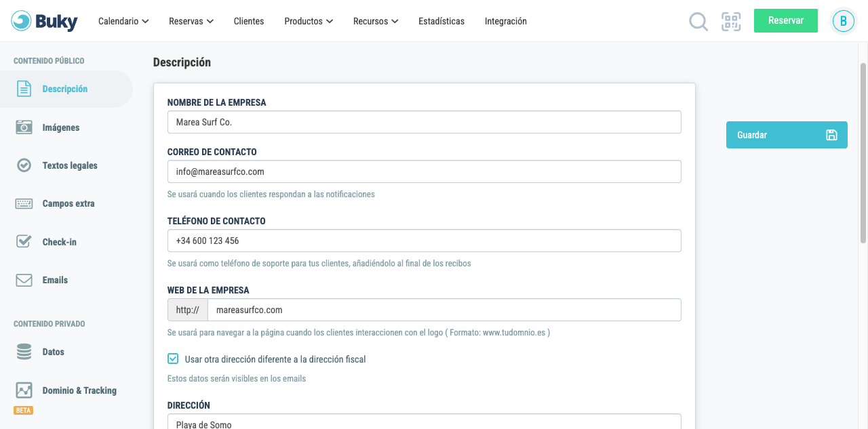Expand the Recursos dropdown menu
Image resolution: width=868 pixels, height=429 pixels.
[376, 21]
